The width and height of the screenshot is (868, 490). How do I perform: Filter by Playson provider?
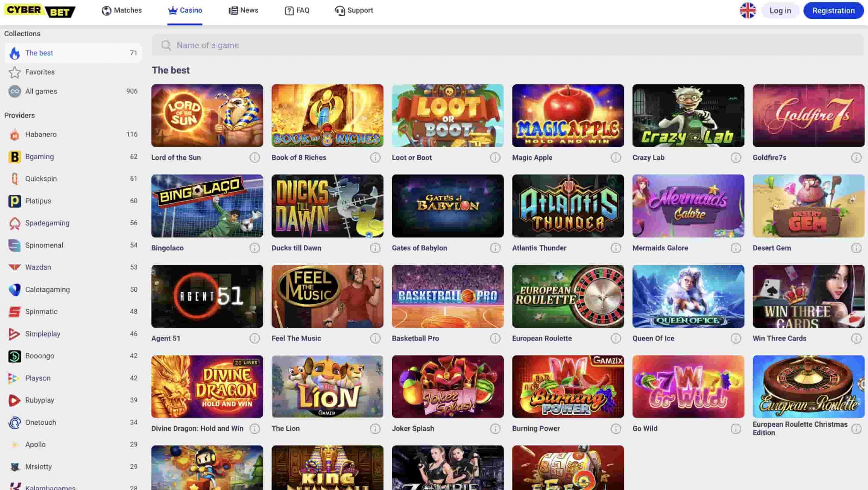click(x=73, y=378)
